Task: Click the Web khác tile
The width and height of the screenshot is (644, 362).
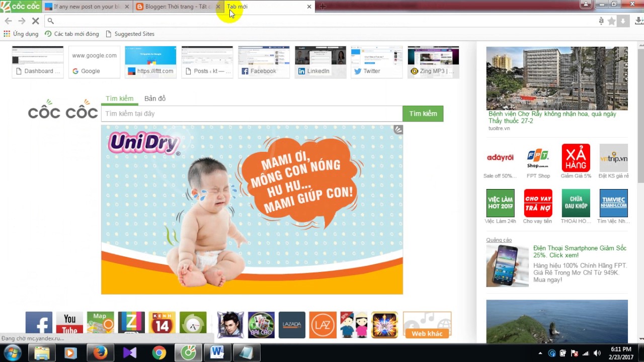Action: click(427, 325)
